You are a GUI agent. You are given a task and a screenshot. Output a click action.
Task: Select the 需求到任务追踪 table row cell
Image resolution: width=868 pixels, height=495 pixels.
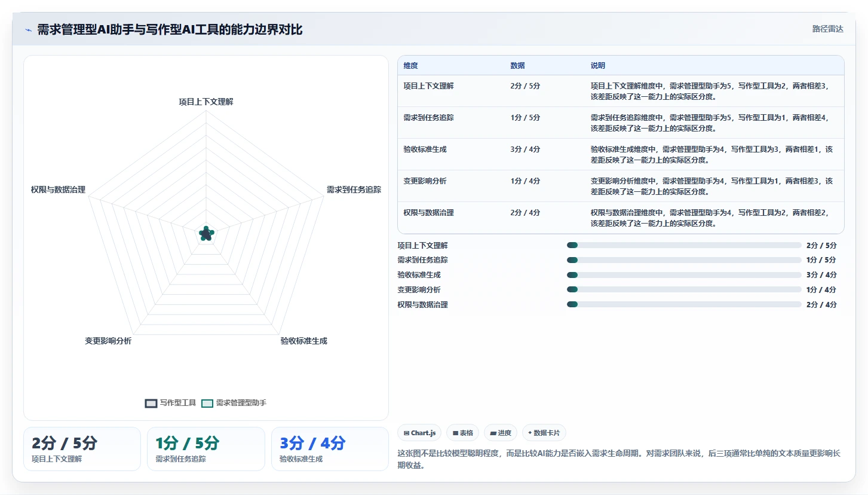[x=429, y=118]
